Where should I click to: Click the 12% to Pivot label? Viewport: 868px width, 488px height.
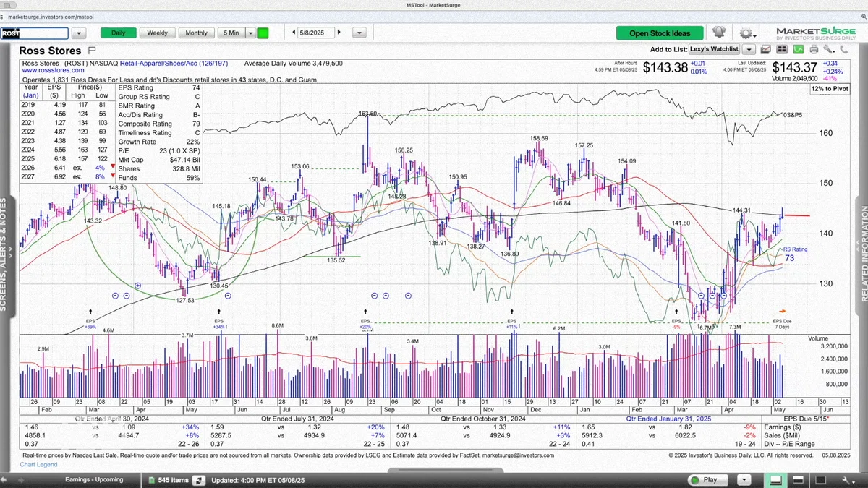(x=830, y=87)
